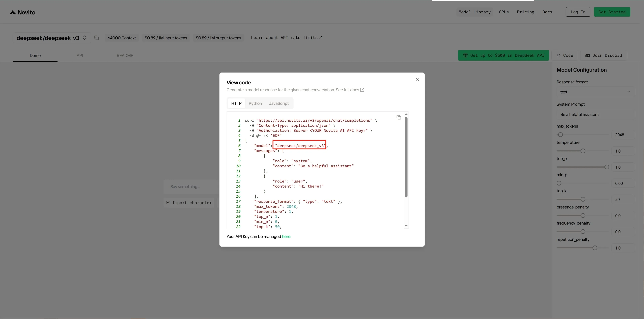Click $0.89 / 1M input tokens badge

166,38
